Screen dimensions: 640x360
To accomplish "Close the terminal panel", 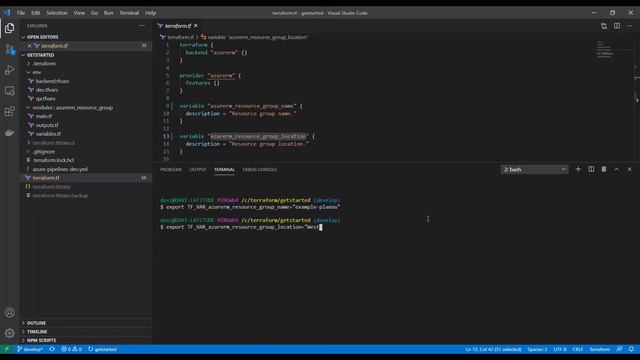I will click(x=629, y=169).
